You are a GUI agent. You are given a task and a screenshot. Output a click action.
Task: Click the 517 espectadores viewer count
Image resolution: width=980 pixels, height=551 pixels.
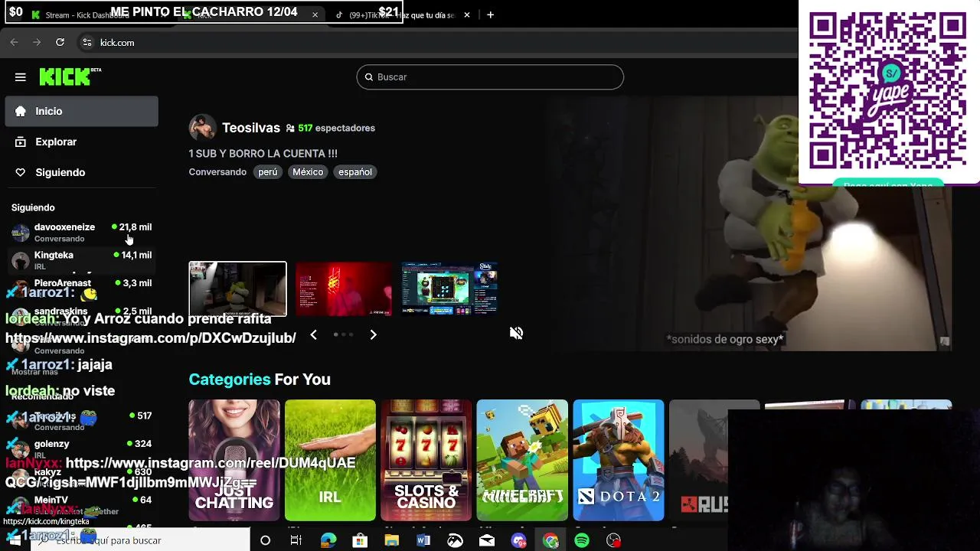point(330,129)
